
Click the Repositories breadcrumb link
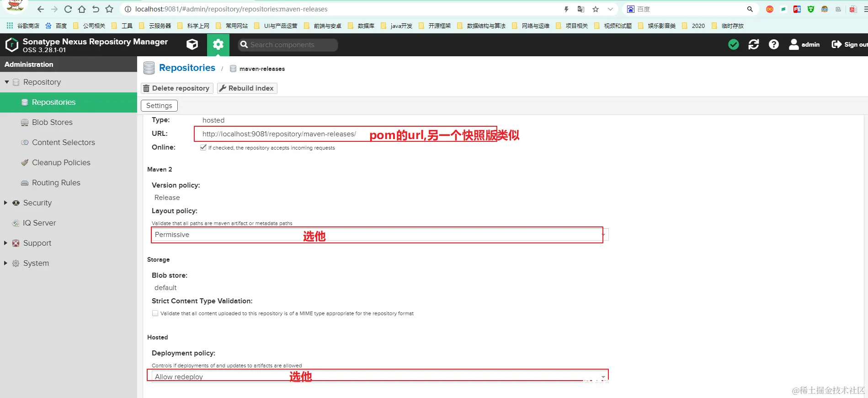(x=187, y=68)
